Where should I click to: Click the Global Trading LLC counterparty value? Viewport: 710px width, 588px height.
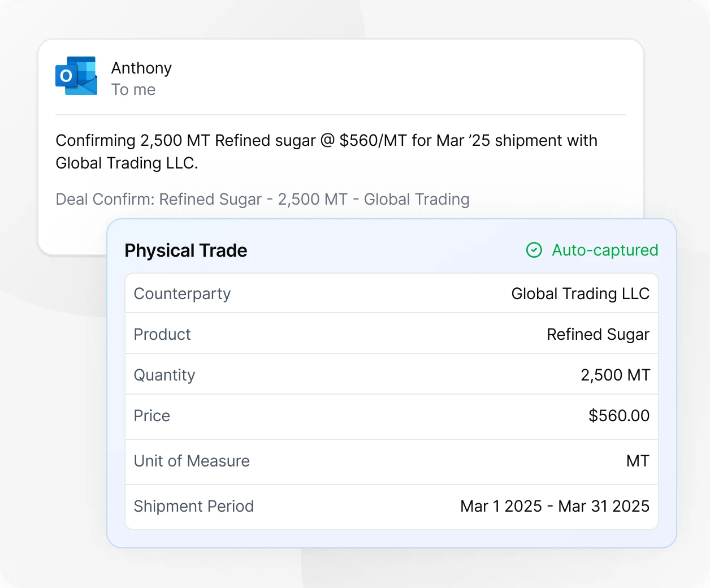tap(580, 293)
